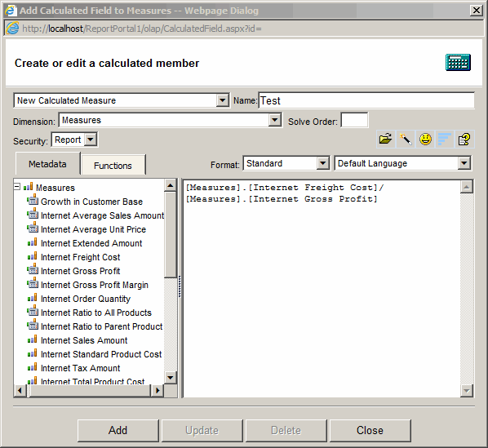Click the yellow smiley face icon
Screen dimensions: 488x448
point(425,139)
